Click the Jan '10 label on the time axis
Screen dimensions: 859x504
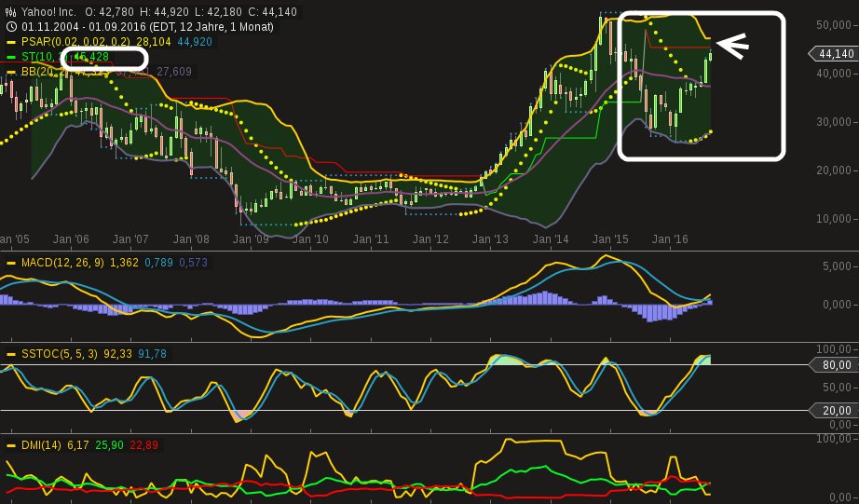(309, 239)
